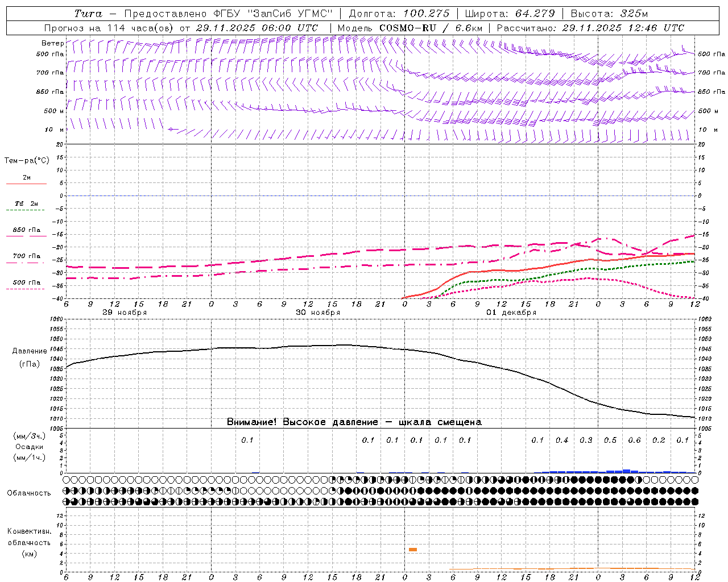This screenshot has width=728, height=582.
Task: Click the "(мм/3ч.)" precipitation unit label
Action: [29, 436]
